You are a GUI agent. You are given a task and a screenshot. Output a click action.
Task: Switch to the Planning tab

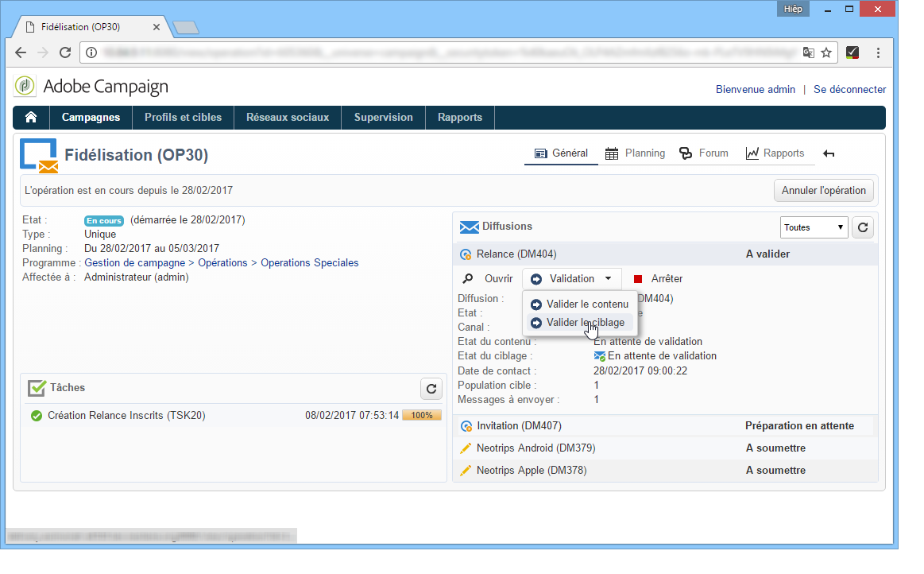click(636, 153)
